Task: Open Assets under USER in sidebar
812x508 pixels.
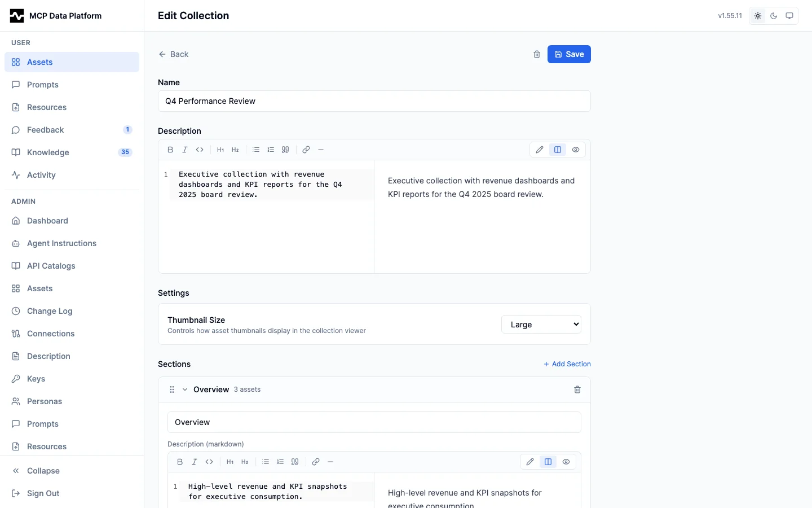Action: tap(72, 62)
